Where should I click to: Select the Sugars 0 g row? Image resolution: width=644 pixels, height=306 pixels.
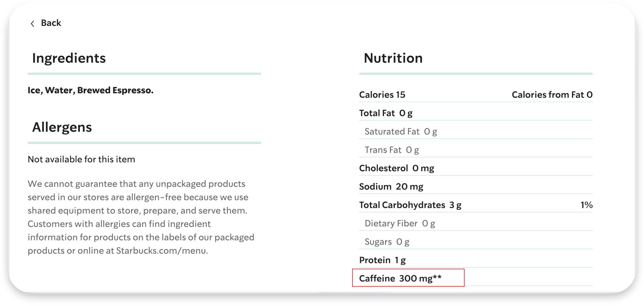387,242
